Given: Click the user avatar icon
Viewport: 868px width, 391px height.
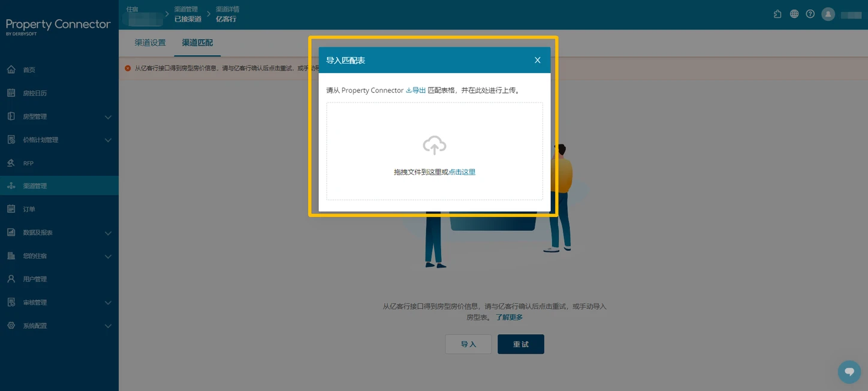Looking at the screenshot, I should [x=828, y=14].
